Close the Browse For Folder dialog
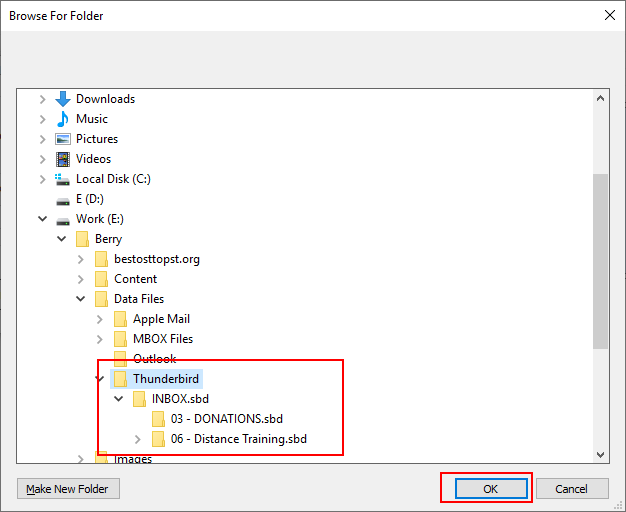 [x=609, y=16]
